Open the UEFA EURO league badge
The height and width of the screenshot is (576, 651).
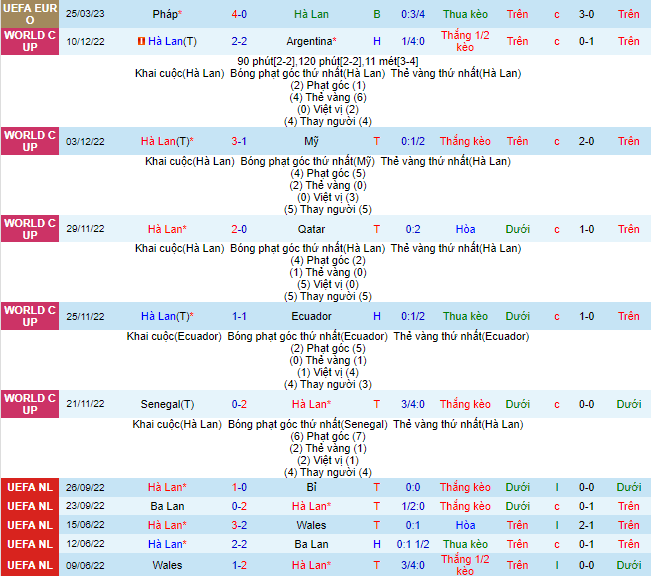tap(29, 14)
